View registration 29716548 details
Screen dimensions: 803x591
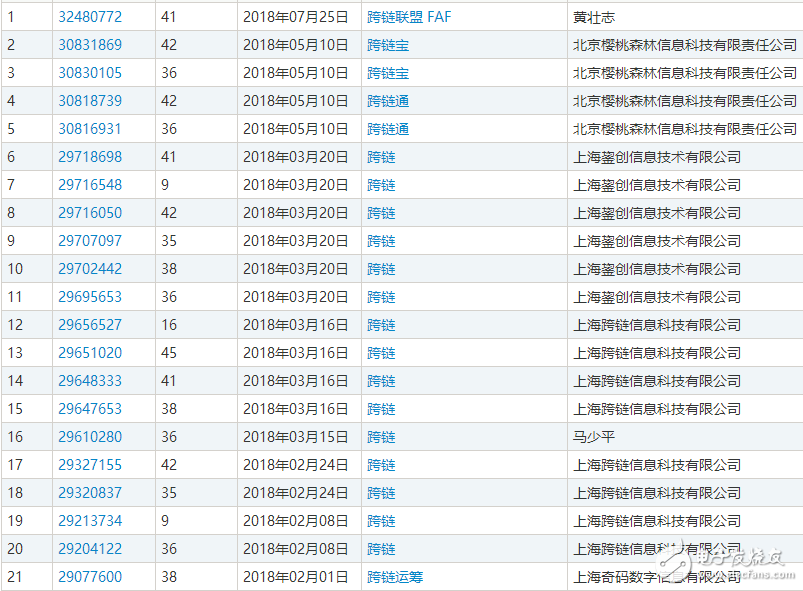(x=90, y=185)
